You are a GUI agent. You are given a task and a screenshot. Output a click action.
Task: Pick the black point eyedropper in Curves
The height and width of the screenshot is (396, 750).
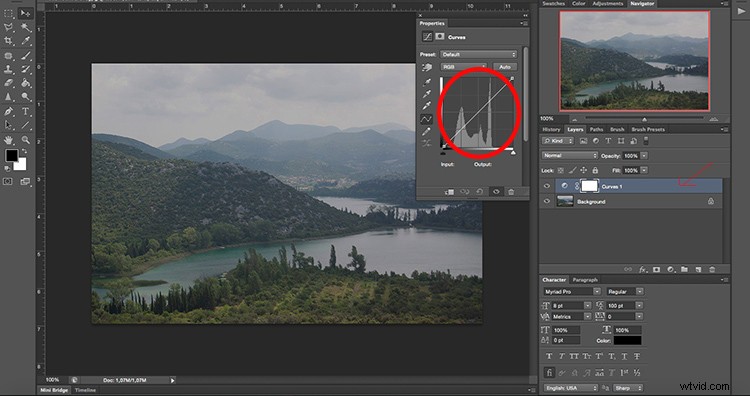427,82
